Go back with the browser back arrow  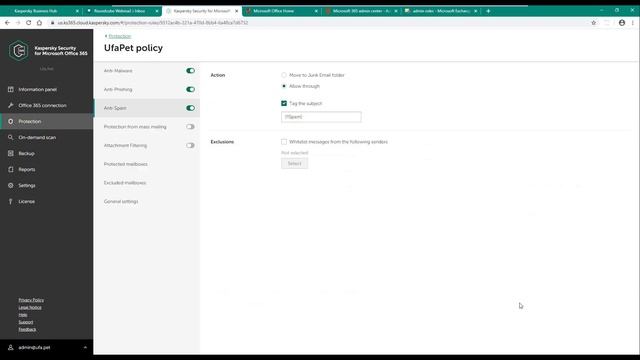(7, 23)
